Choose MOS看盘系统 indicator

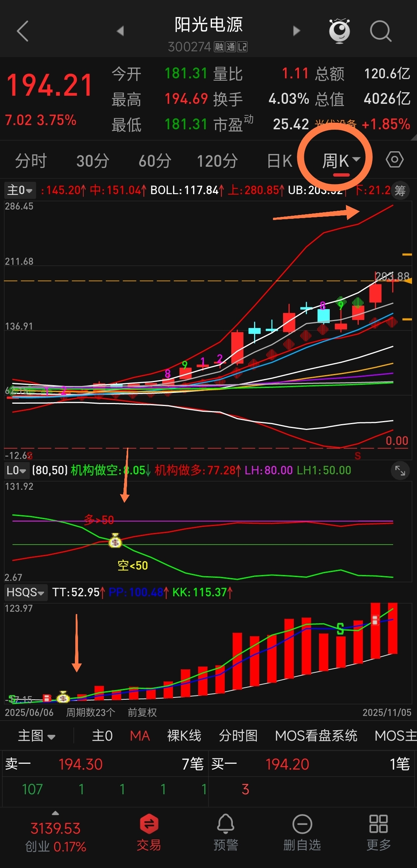[x=316, y=736]
